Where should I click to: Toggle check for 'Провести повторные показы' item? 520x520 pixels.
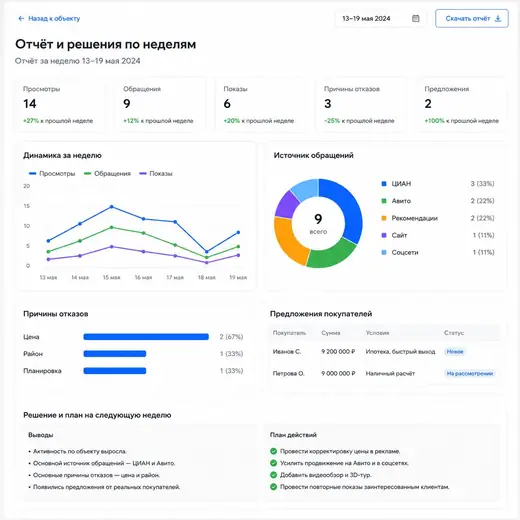(274, 487)
